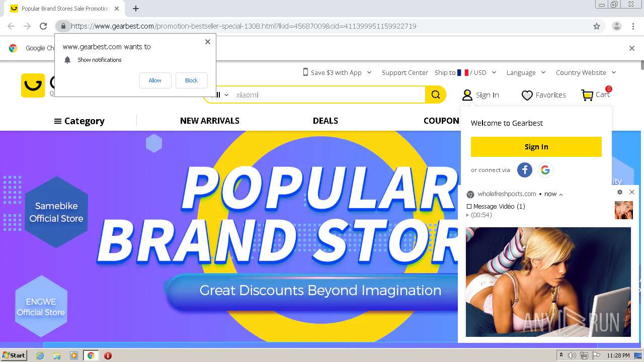Click Great Discounts Beyond Imagination banner
Image resolution: width=644 pixels, height=362 pixels.
tap(320, 291)
